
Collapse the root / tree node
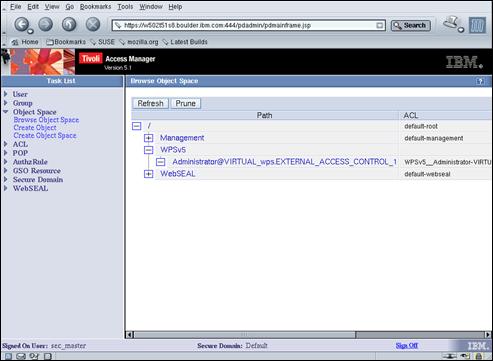click(137, 126)
